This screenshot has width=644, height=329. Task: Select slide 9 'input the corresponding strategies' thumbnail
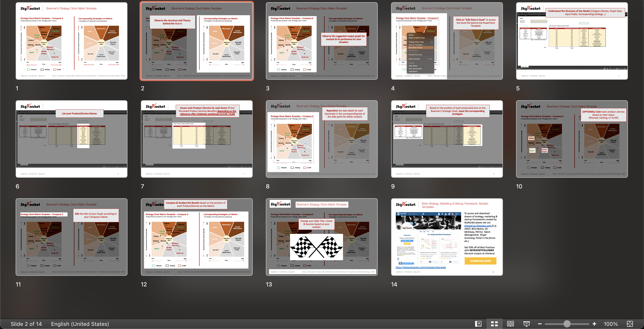coord(447,139)
